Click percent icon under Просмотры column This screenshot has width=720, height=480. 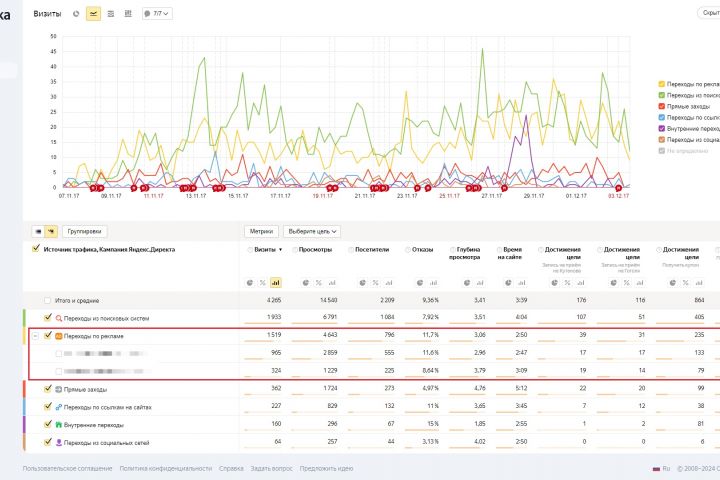pyautogui.click(x=319, y=282)
